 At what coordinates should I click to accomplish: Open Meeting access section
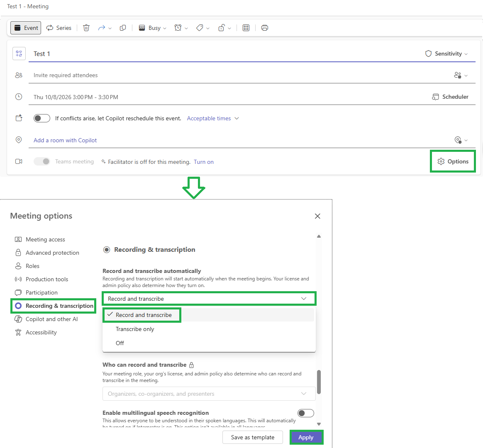point(40,239)
